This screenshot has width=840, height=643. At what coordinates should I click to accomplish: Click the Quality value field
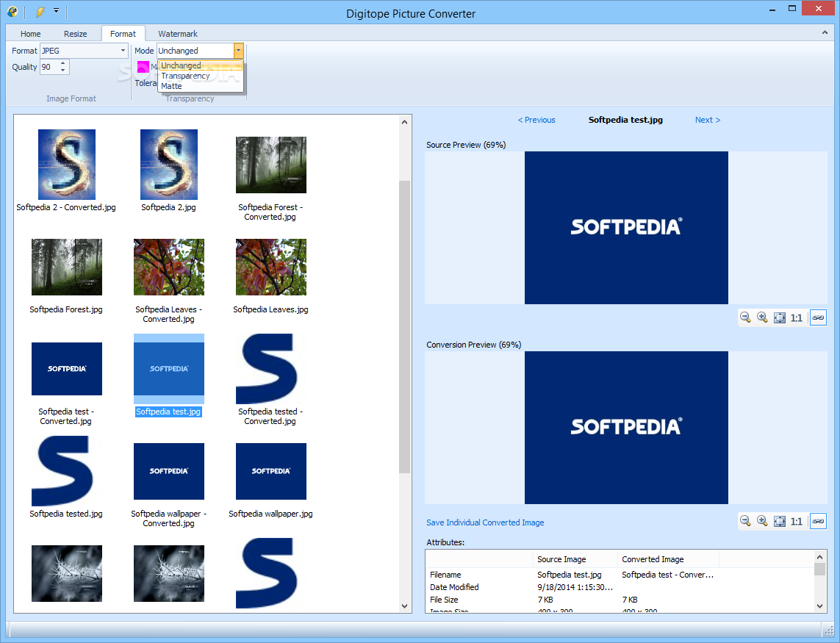pyautogui.click(x=49, y=67)
